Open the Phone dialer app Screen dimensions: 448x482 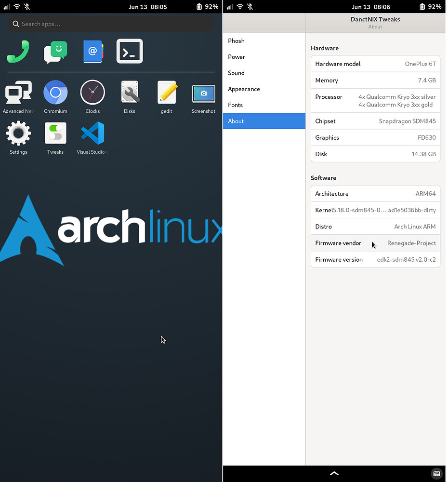pos(18,52)
